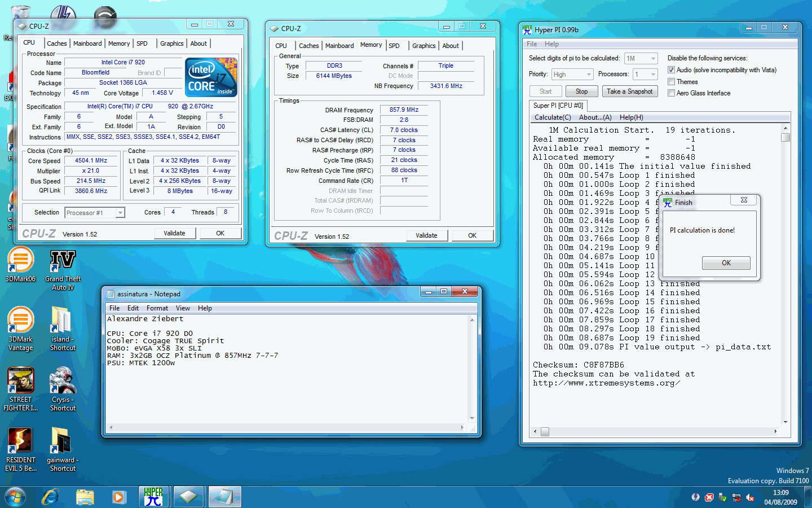
Task: Click Core Speed value 4504.1 MHz
Action: pyautogui.click(x=91, y=161)
